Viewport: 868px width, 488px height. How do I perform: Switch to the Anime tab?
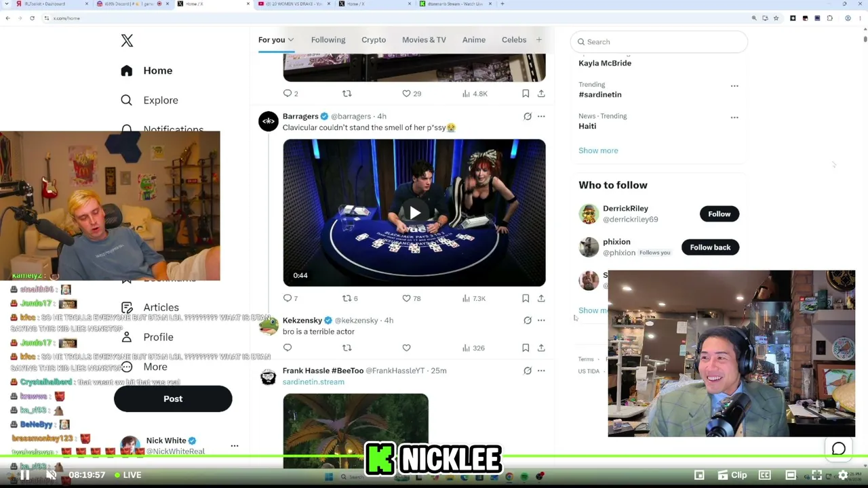click(474, 40)
